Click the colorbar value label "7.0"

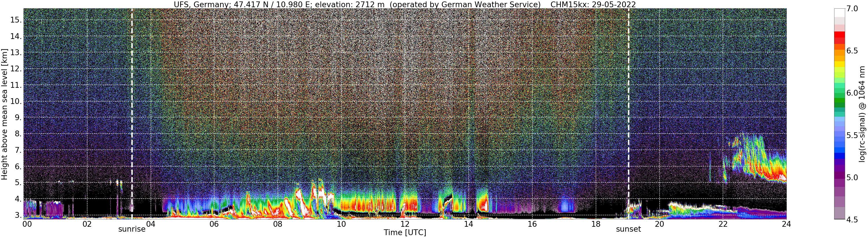pyautogui.click(x=852, y=9)
